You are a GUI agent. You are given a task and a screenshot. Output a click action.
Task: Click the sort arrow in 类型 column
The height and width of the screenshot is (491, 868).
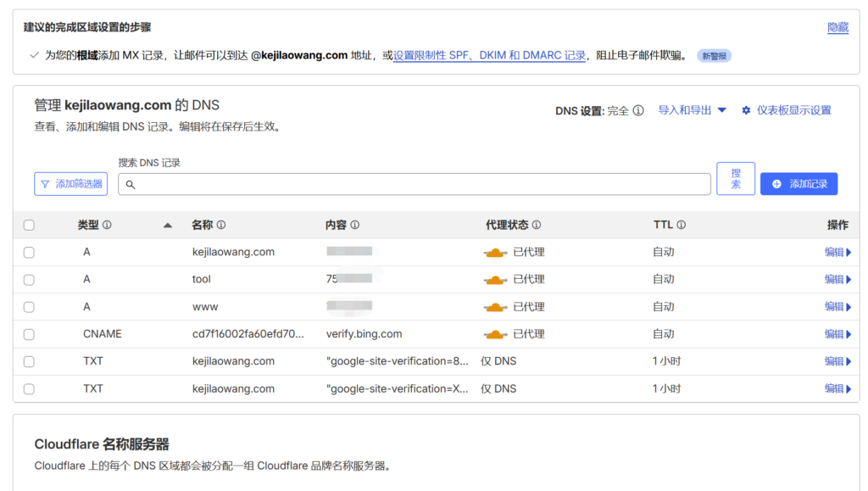(168, 226)
